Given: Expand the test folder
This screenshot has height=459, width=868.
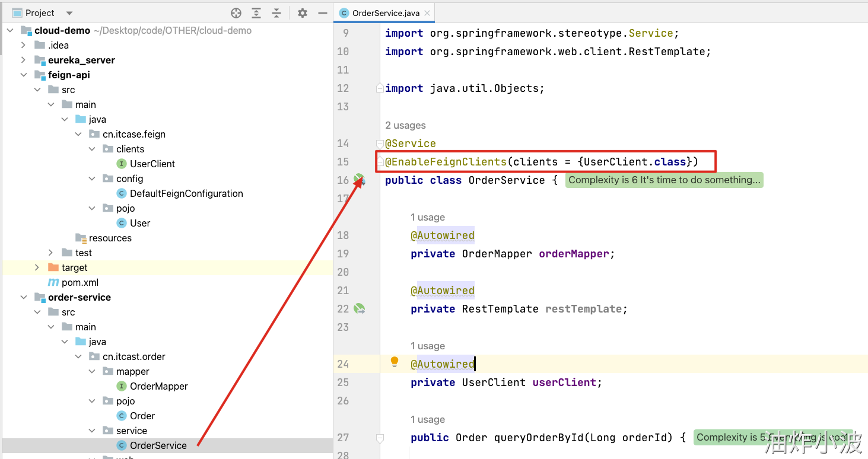Looking at the screenshot, I should tap(50, 253).
